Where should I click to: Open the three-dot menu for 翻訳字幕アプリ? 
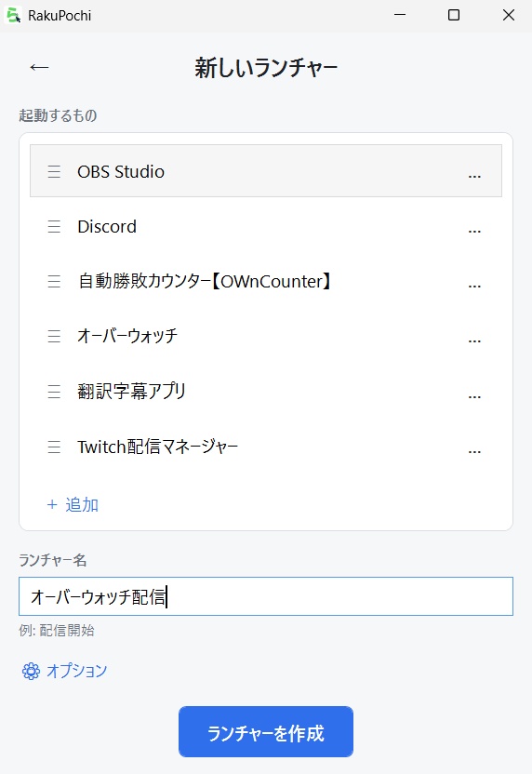474,396
